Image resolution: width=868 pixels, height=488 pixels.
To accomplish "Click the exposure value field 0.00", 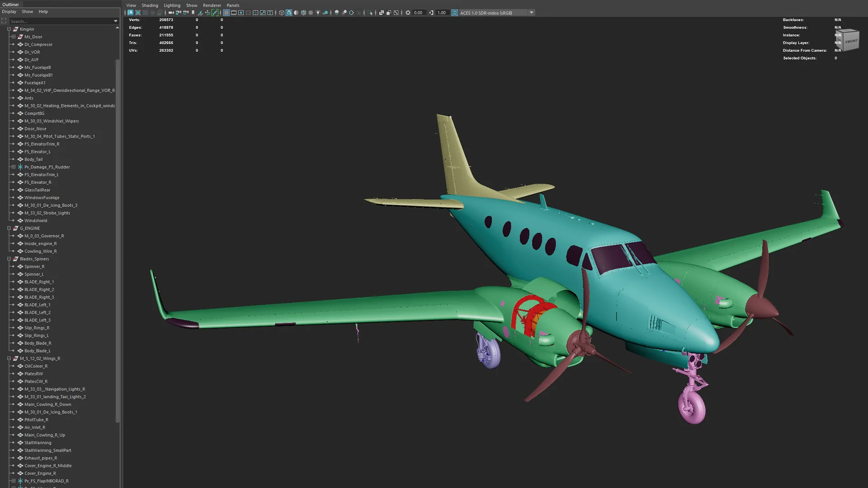I will point(418,13).
